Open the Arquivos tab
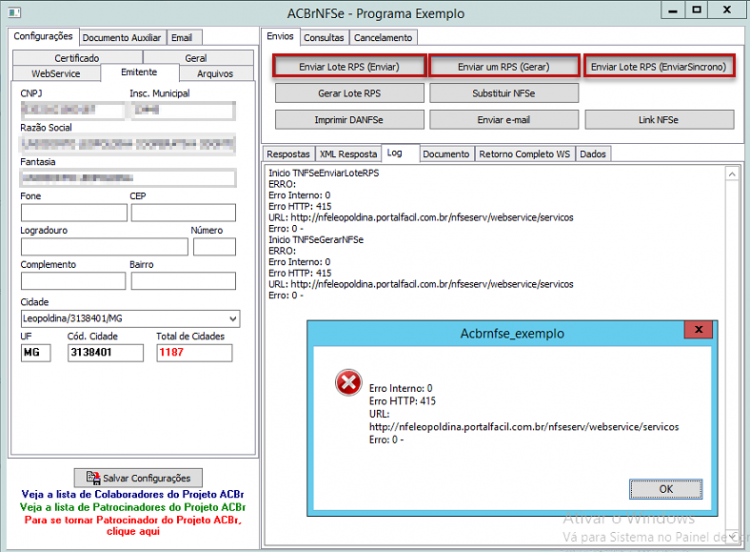 tap(215, 74)
